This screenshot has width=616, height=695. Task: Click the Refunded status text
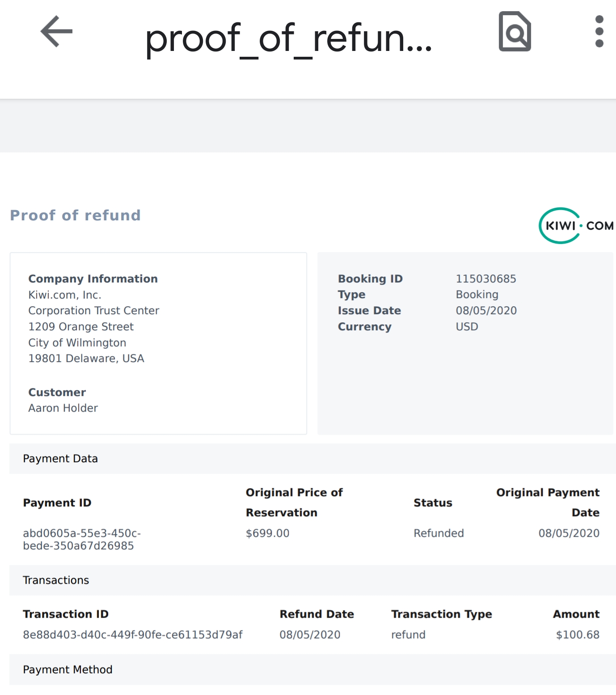coord(439,533)
